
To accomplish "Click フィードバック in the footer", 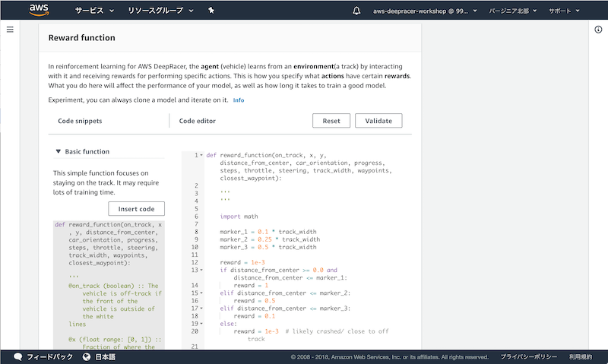I will point(49,356).
